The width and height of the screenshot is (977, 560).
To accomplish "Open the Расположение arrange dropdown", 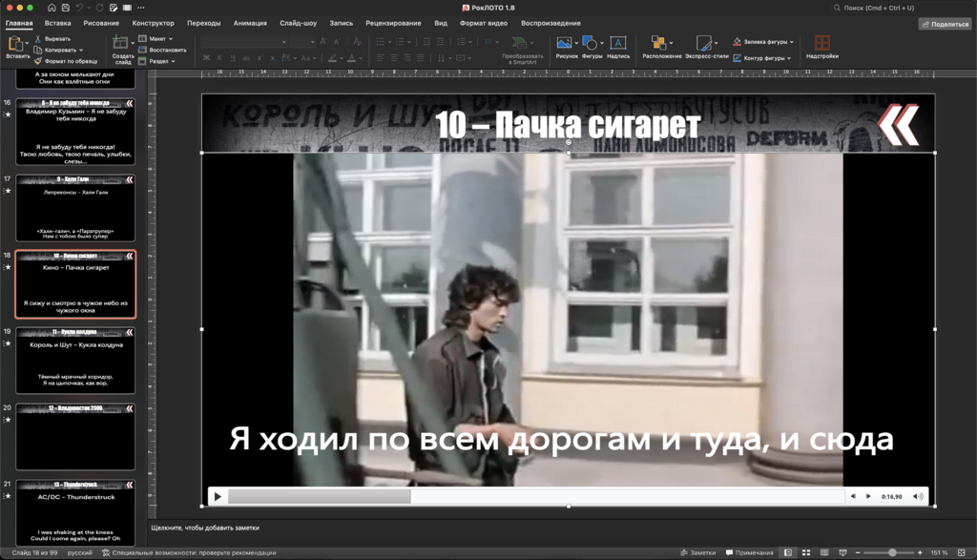I will (671, 43).
